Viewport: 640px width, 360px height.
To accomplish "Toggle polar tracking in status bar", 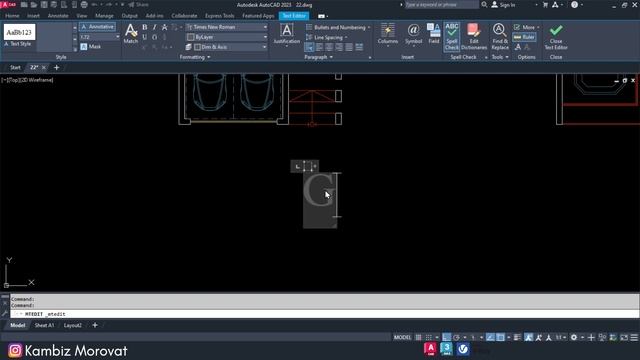I will [456, 337].
